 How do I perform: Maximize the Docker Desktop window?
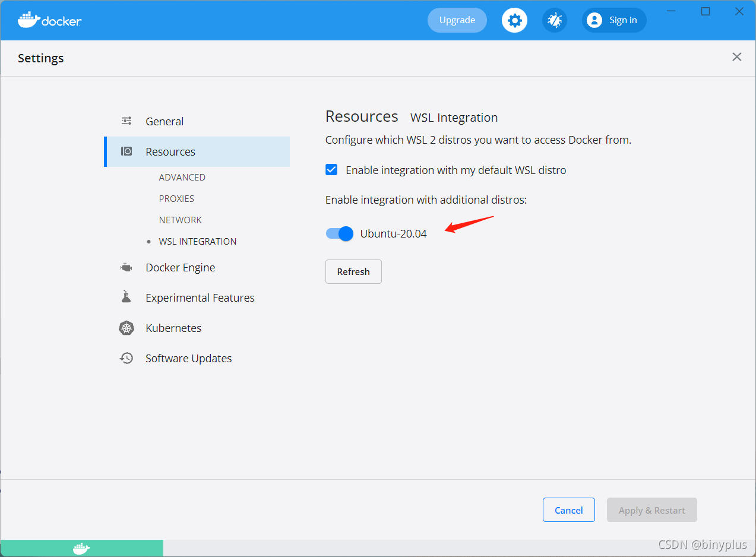(706, 11)
